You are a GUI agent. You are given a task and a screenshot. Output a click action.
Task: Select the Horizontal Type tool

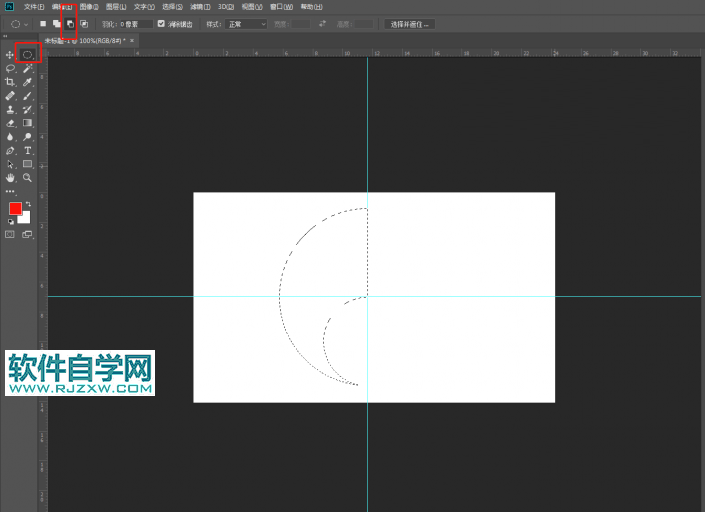[28, 150]
